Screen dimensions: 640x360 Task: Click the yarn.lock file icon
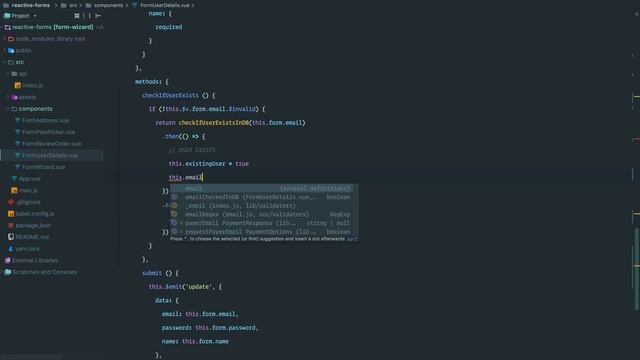(11, 249)
